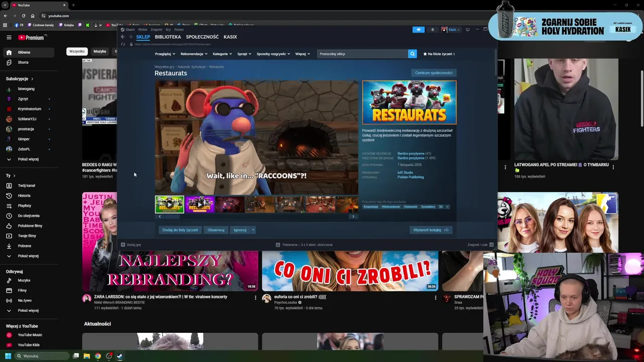Open Kasix account dropdown in Steam
Viewport: 644px width, 362px height.
pyautogui.click(x=451, y=30)
